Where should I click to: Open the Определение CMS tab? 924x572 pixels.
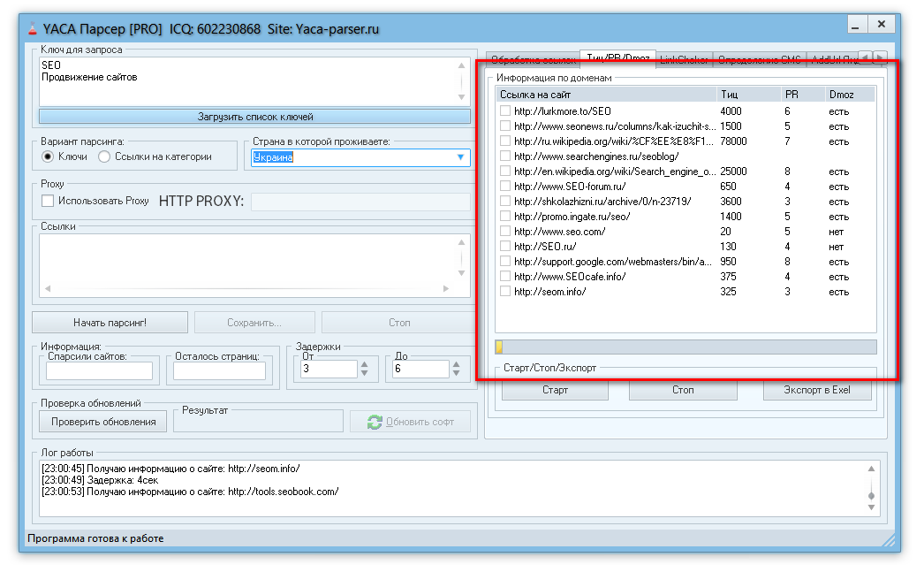click(x=760, y=60)
